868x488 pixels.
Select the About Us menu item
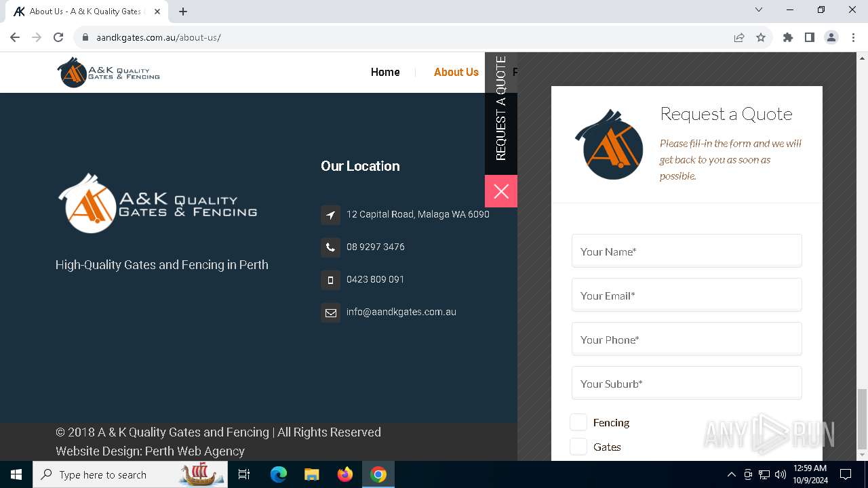(x=456, y=72)
